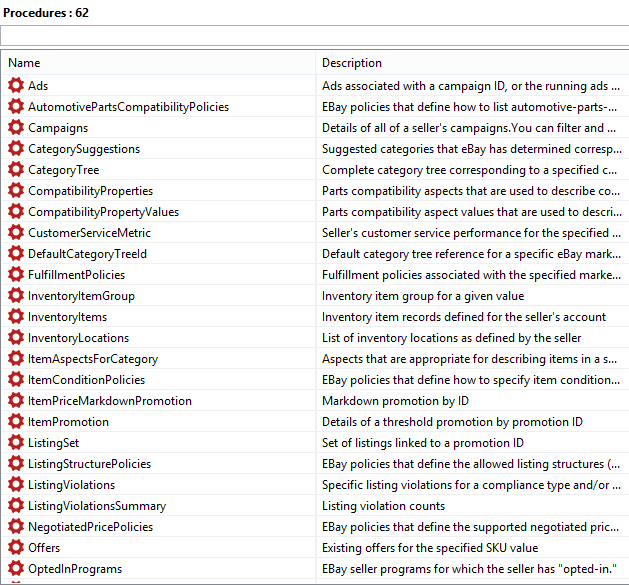Click the InventoryItems procedure icon
The height and width of the screenshot is (585, 629).
point(16,317)
